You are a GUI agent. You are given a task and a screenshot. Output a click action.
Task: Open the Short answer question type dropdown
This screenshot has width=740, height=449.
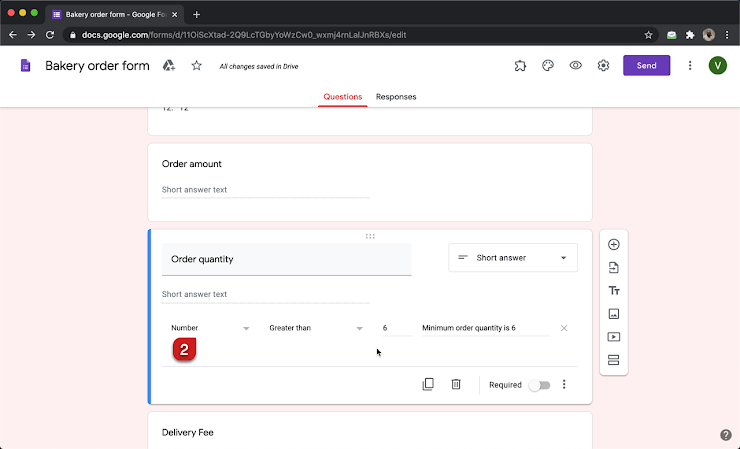click(x=512, y=258)
